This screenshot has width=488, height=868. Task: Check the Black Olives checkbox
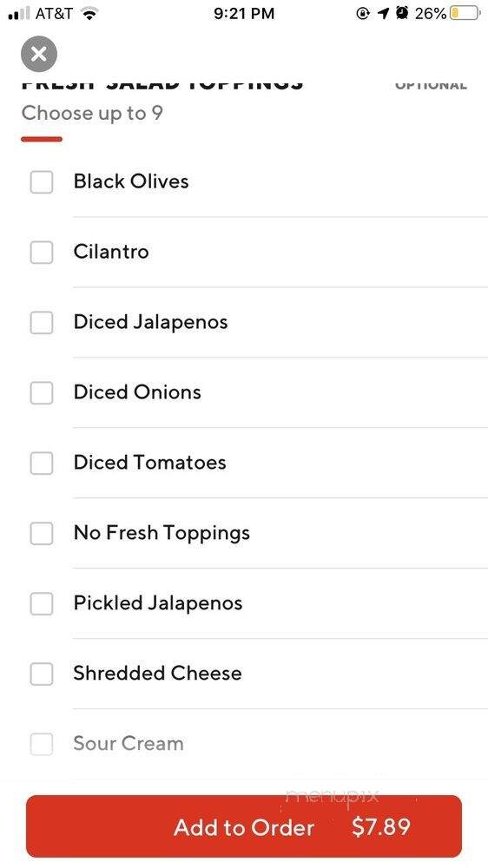click(x=42, y=182)
